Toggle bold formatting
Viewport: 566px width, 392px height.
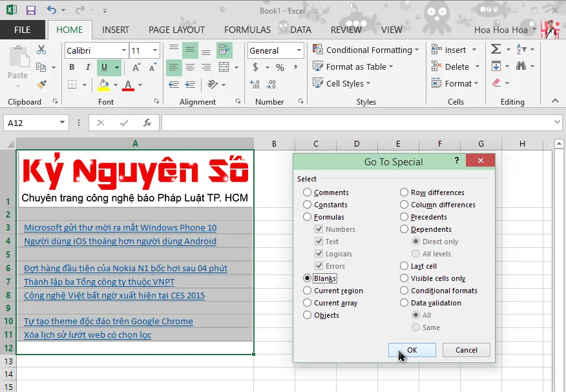(x=71, y=66)
